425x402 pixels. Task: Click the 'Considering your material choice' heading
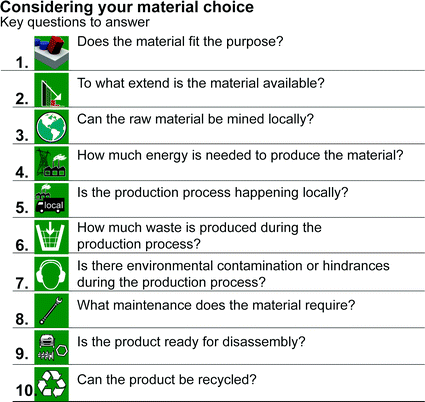click(127, 7)
